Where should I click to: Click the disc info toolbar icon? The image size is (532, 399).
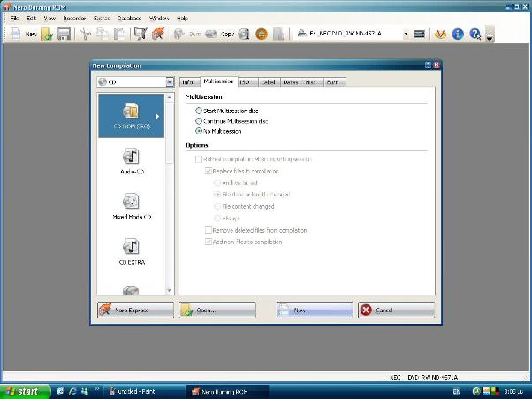point(244,34)
